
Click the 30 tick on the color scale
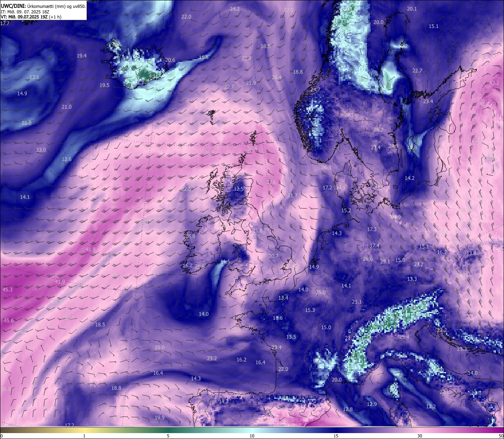click(420, 436)
